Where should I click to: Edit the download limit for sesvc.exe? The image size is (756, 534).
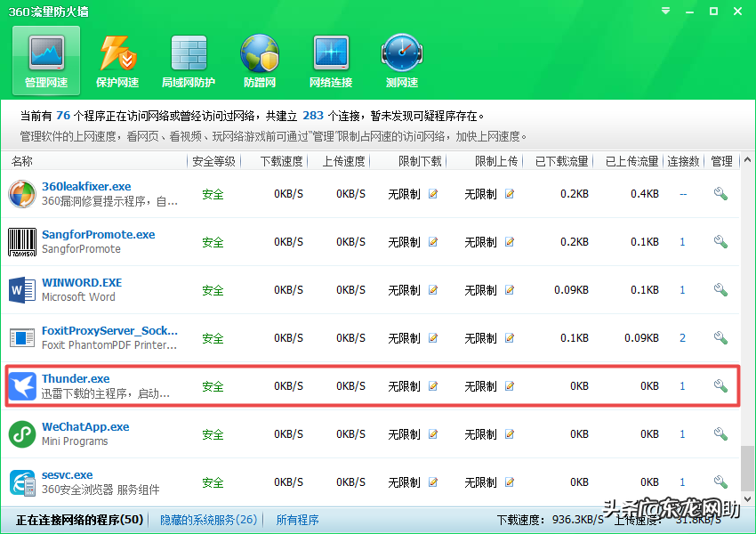point(433,482)
